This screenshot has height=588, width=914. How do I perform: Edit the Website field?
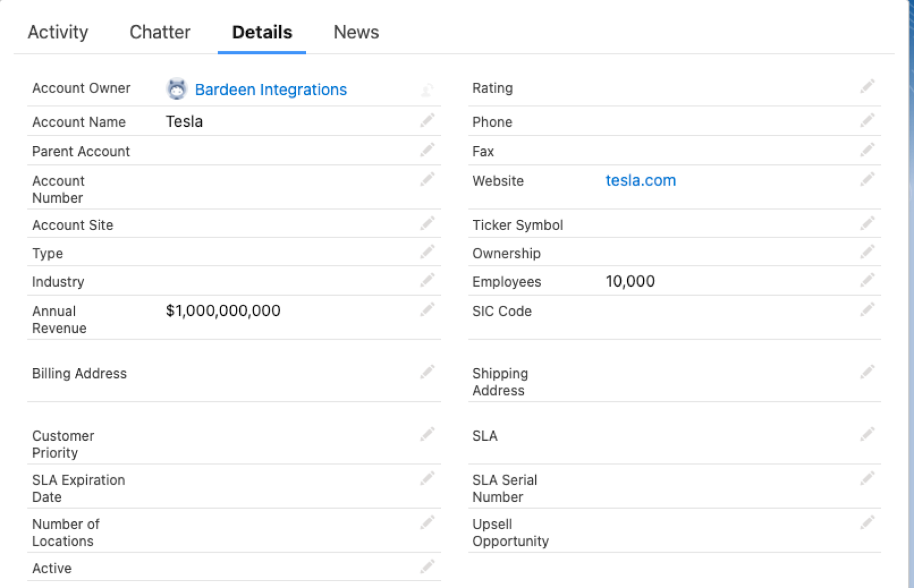coord(867,179)
